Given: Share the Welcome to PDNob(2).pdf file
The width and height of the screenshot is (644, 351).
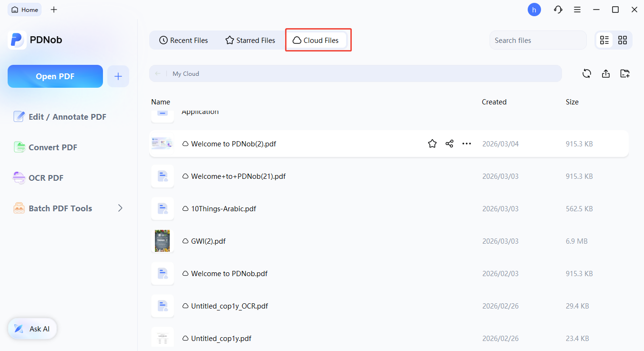Looking at the screenshot, I should [449, 143].
